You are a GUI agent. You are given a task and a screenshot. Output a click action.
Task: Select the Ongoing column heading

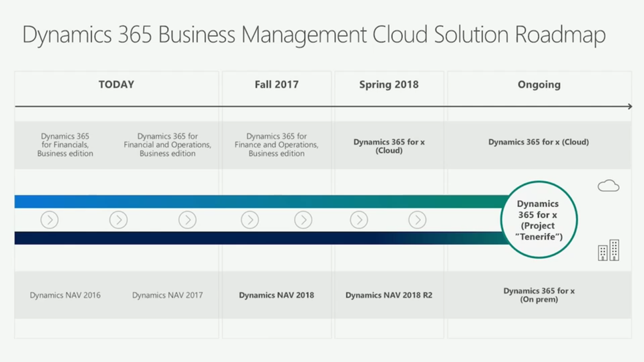coord(539,85)
